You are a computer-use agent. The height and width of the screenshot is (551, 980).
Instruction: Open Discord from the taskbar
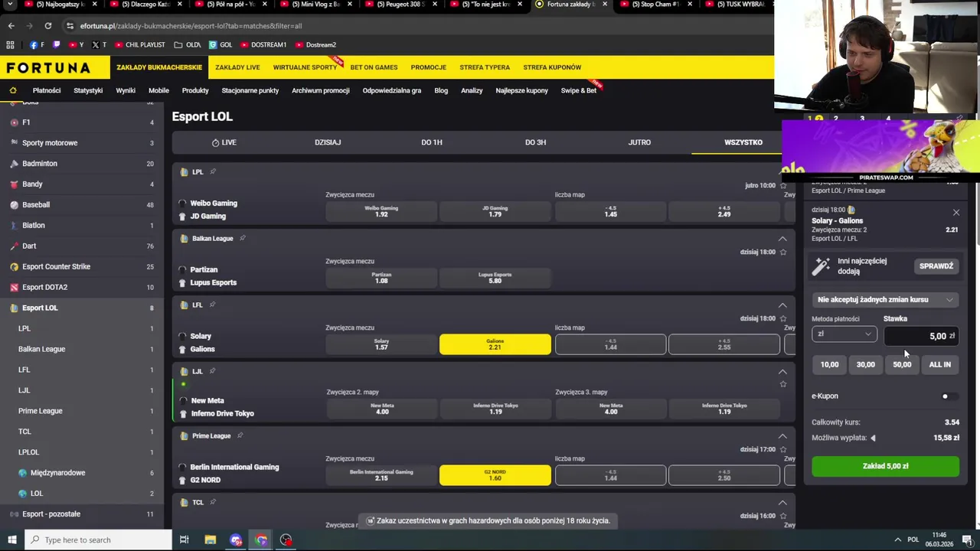click(235, 540)
